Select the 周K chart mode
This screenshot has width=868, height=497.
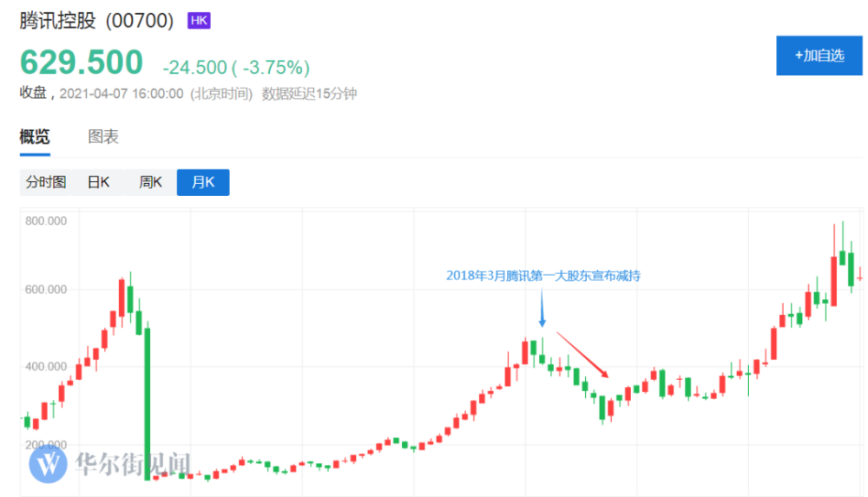150,182
